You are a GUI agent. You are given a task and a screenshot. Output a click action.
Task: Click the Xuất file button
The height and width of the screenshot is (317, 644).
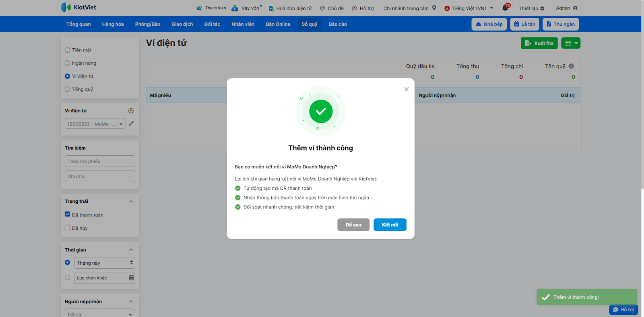click(x=539, y=43)
